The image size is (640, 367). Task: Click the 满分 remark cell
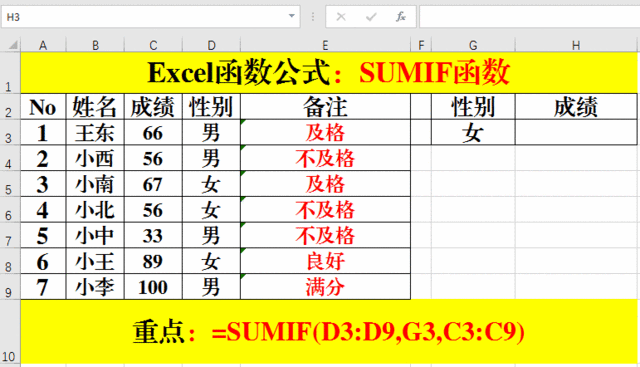pos(325,287)
